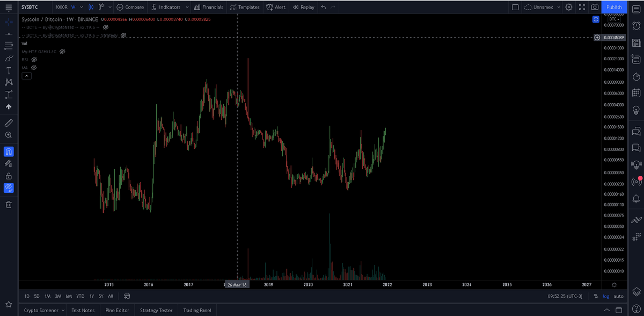644x316 pixels.
Task: Open the Ideas lightbulb panel
Action: click(x=636, y=110)
